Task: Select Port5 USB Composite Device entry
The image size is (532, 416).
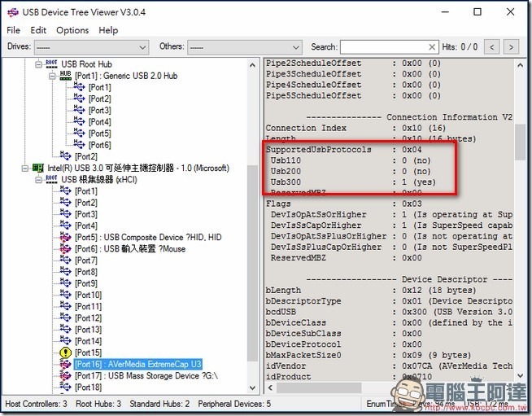Action: pos(148,238)
